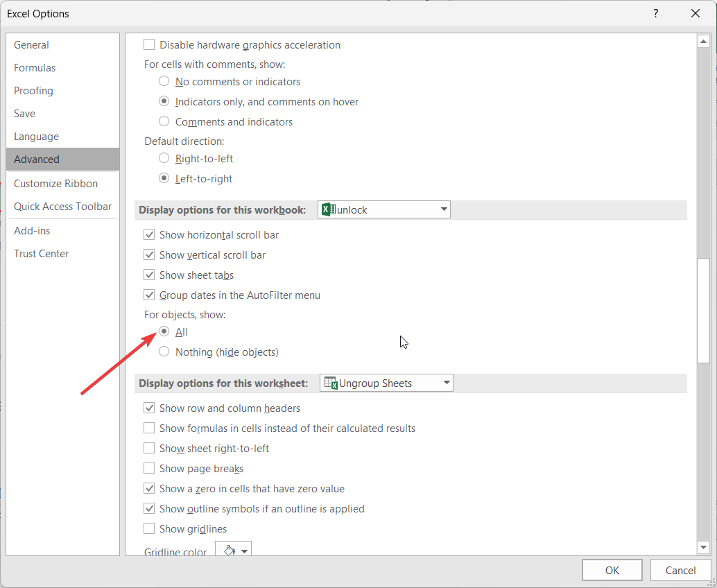This screenshot has height=588, width=717.
Task: Toggle Show sheet tabs checkbox
Action: point(149,275)
